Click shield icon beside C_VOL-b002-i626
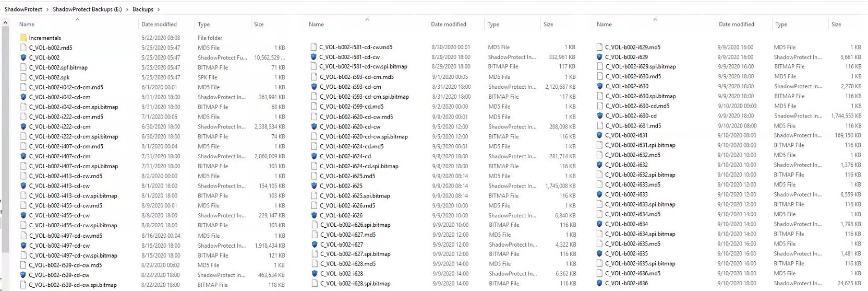Viewport: 868px width, 291px height. tap(314, 215)
